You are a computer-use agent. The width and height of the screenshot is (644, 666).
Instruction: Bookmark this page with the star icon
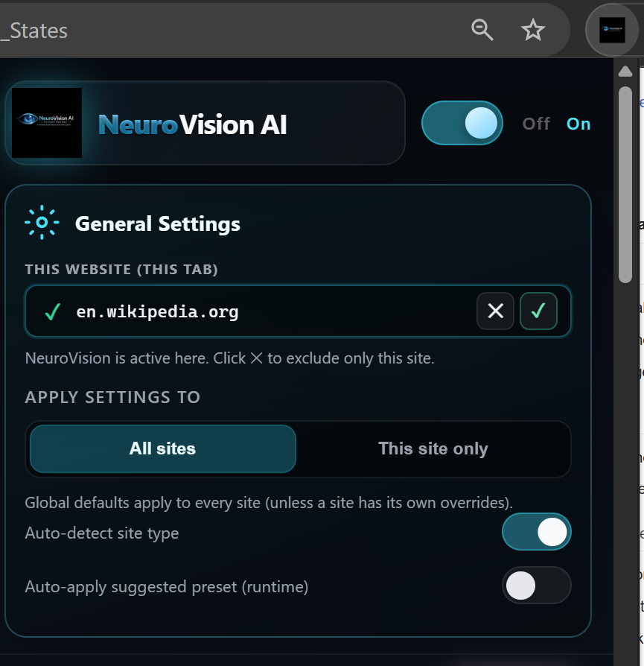pos(533,30)
